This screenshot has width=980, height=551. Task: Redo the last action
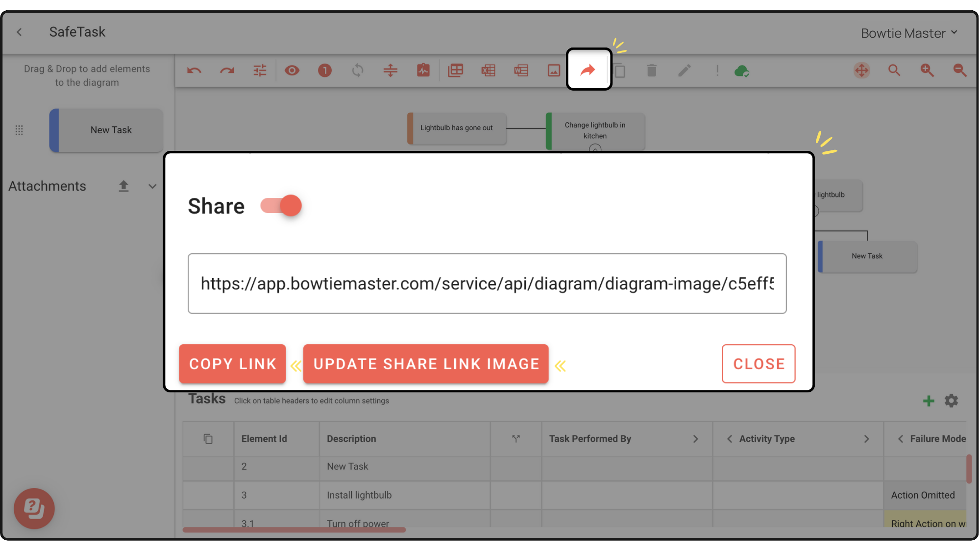[x=226, y=71]
